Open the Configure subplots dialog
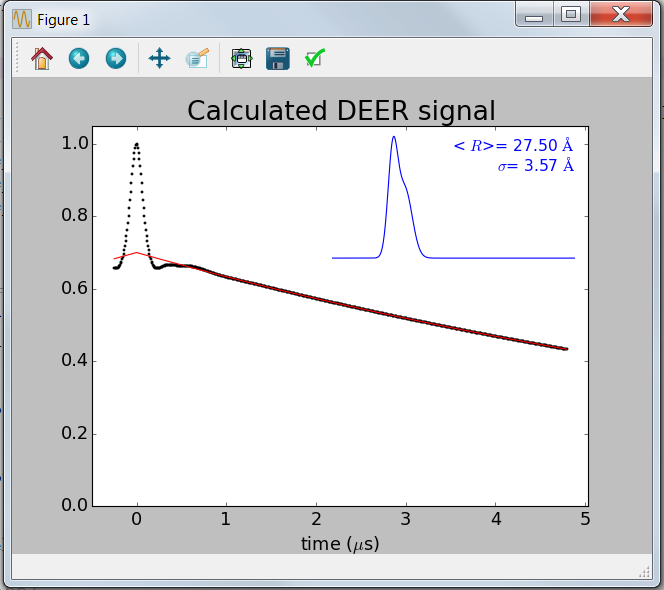 tap(241, 59)
